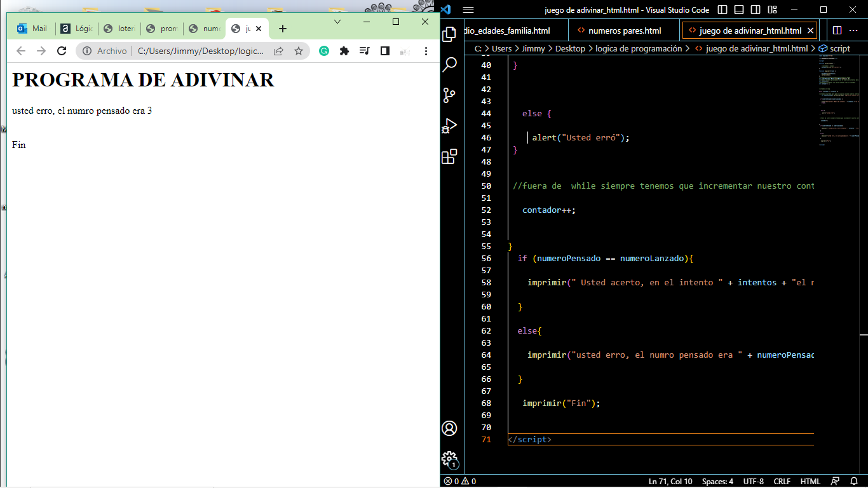Click the Desktop breadcrumb segment
This screenshot has height=488, width=868.
point(570,48)
